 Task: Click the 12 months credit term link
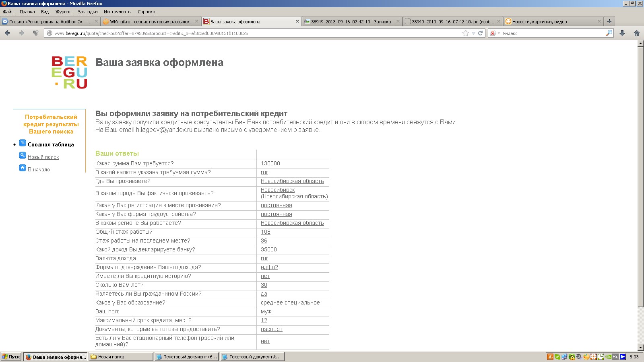click(x=264, y=320)
